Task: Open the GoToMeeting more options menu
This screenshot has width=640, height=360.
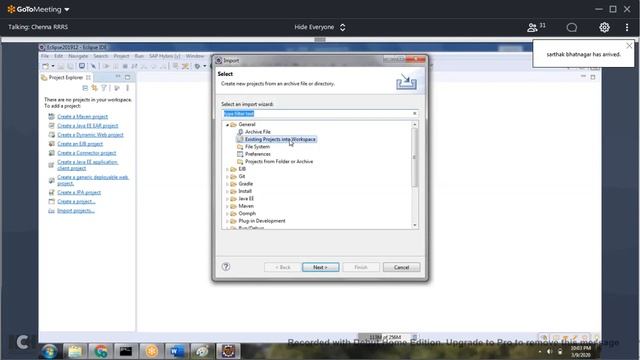Action: [x=627, y=27]
